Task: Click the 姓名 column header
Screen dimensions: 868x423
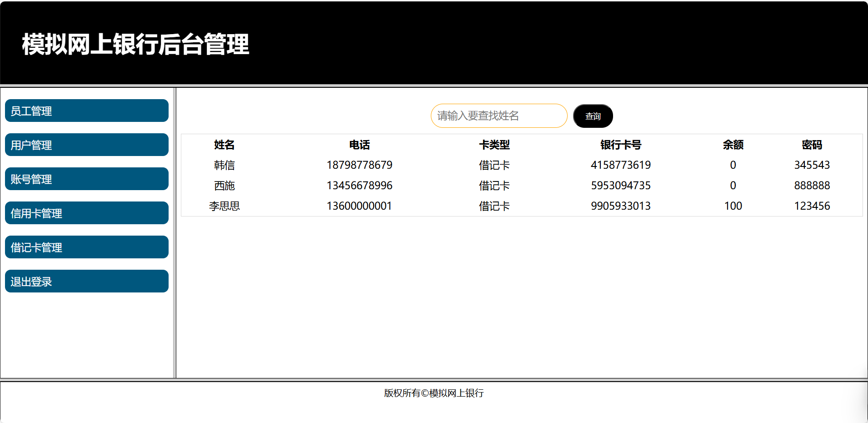Action: click(224, 145)
